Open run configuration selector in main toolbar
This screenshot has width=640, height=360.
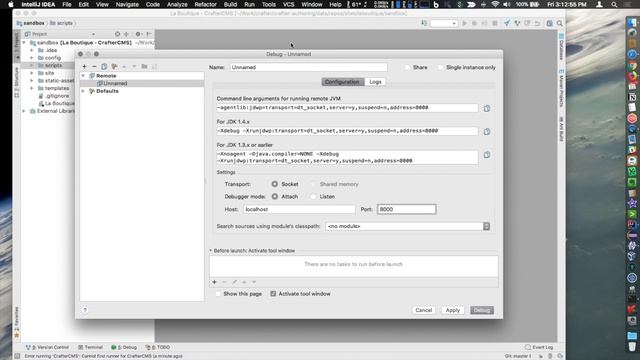pos(443,23)
